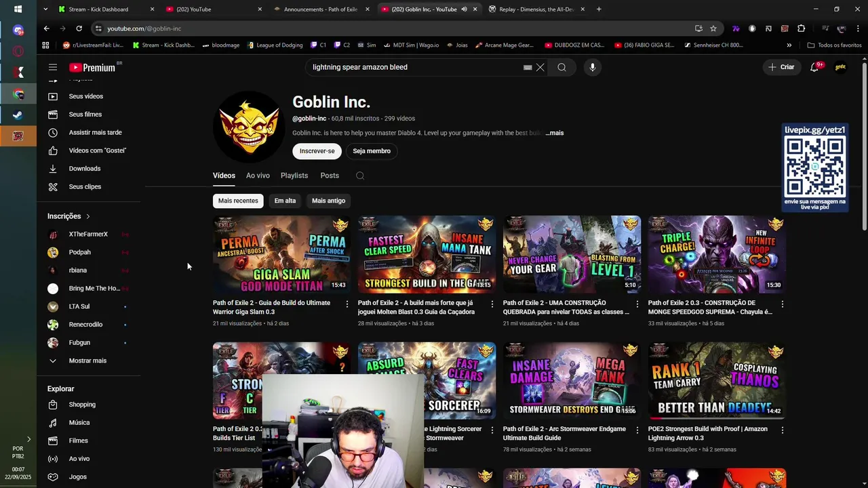868x488 pixels.
Task: Show more bookmarks with chevron
Action: tap(789, 45)
